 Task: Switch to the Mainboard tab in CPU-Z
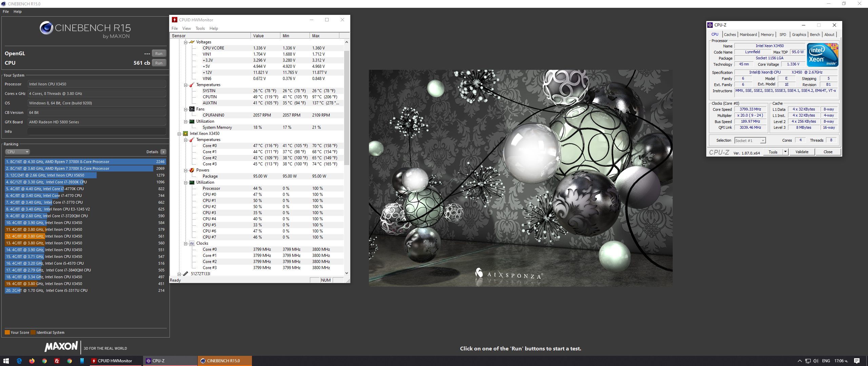tap(748, 35)
